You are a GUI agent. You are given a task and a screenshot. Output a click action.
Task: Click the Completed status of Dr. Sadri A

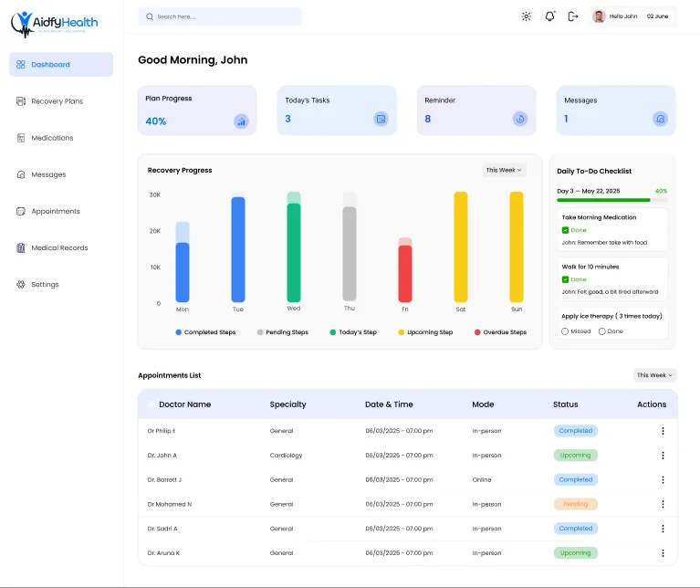[576, 529]
